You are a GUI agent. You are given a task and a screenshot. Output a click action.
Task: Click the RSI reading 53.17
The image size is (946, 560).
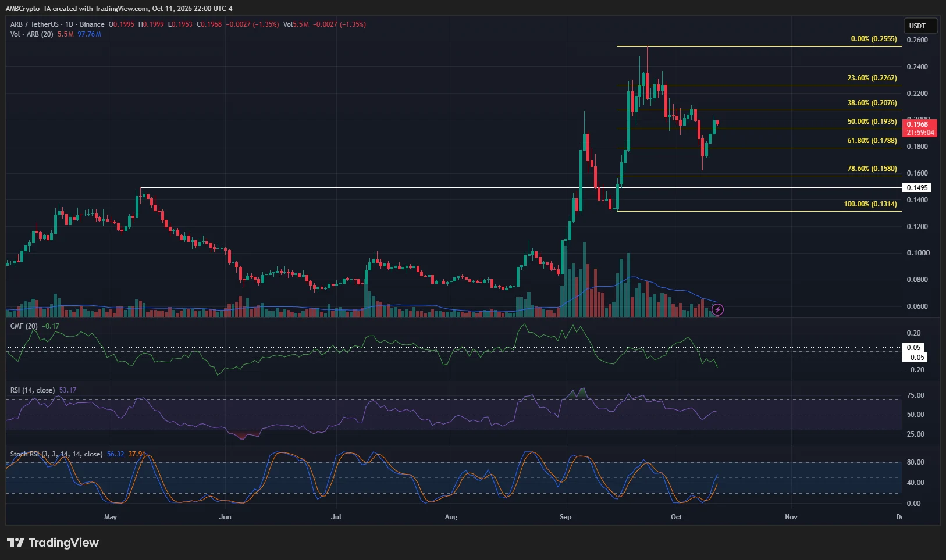coord(67,390)
